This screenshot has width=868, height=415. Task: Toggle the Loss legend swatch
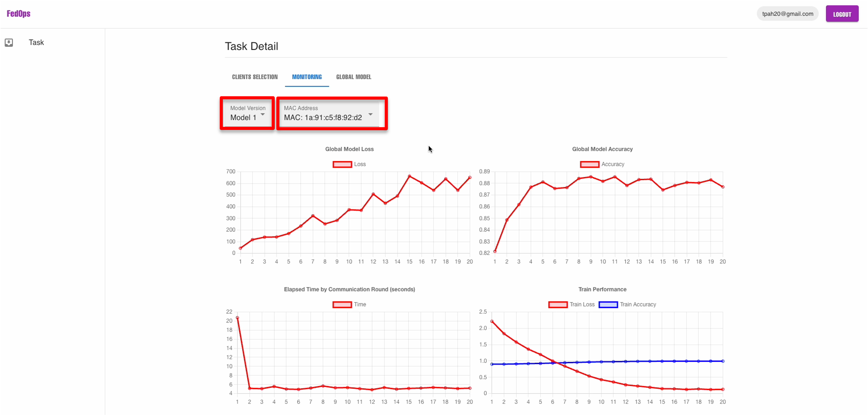(342, 164)
